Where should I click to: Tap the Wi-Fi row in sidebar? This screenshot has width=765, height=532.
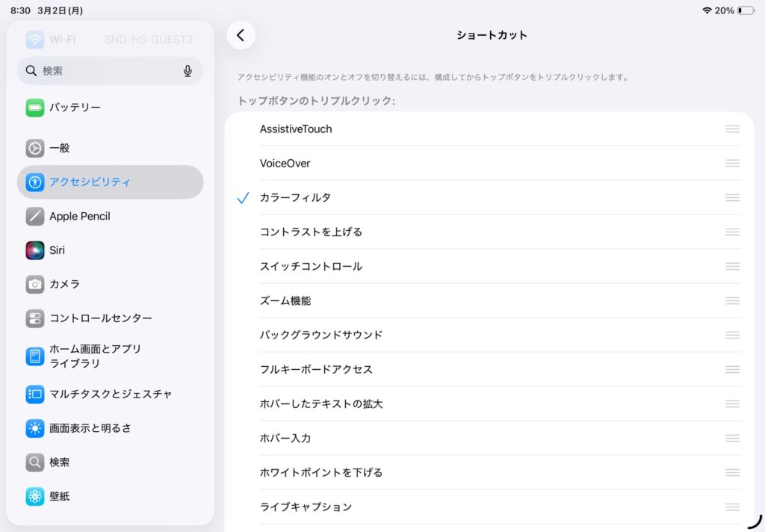110,40
